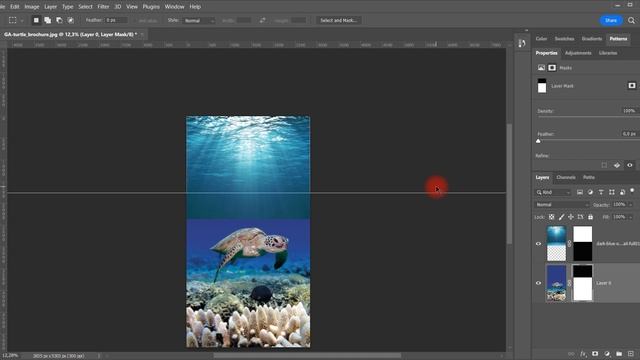Create new group folder icon
This screenshot has width=640, height=360.
(619, 354)
